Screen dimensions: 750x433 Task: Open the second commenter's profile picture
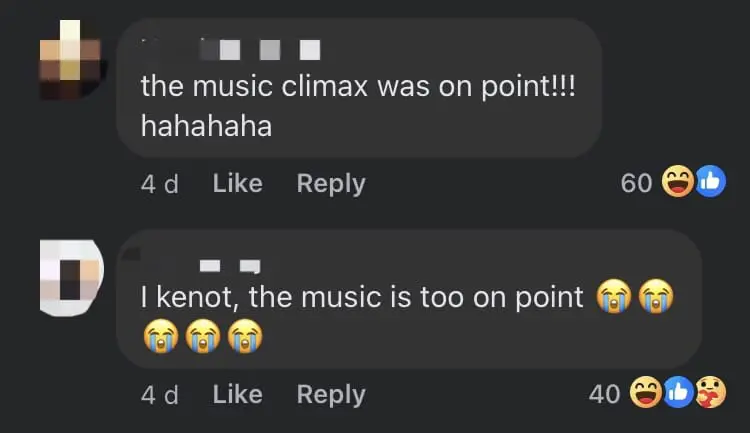68,274
